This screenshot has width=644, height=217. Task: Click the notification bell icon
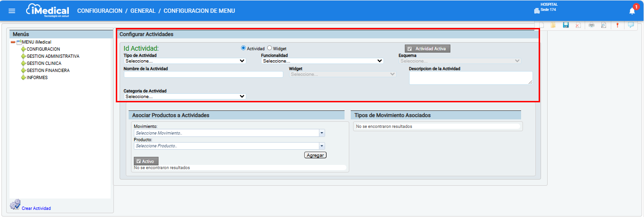click(x=632, y=11)
